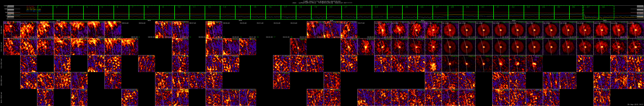Open the 3.0-6.0 keV image at 09:08:40

click(383, 30)
